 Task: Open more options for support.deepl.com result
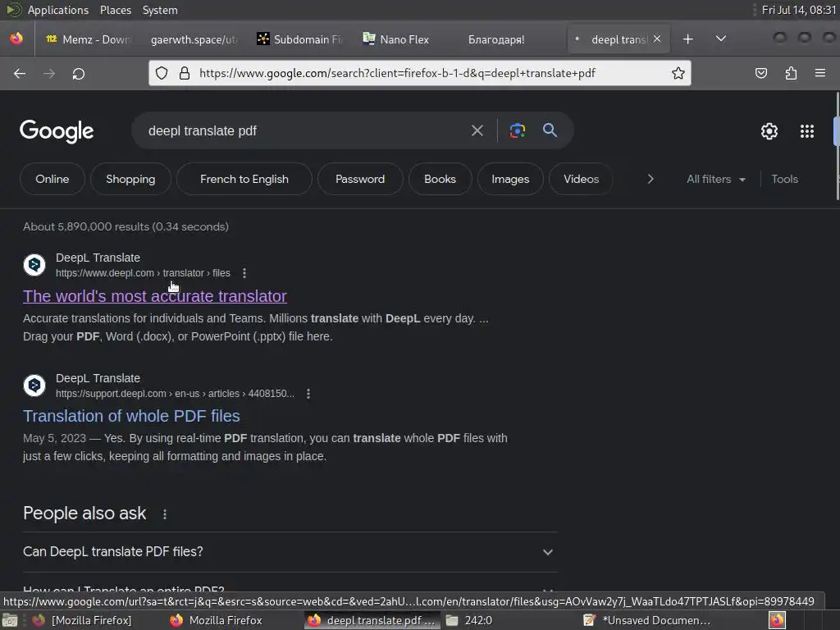[x=308, y=394]
